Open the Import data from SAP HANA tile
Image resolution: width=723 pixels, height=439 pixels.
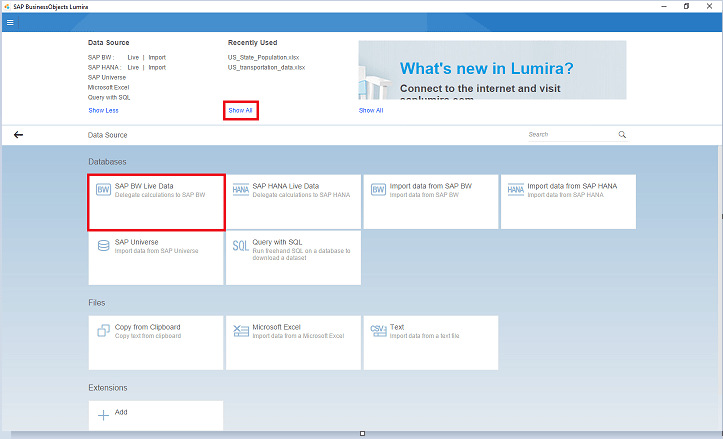pyautogui.click(x=568, y=202)
